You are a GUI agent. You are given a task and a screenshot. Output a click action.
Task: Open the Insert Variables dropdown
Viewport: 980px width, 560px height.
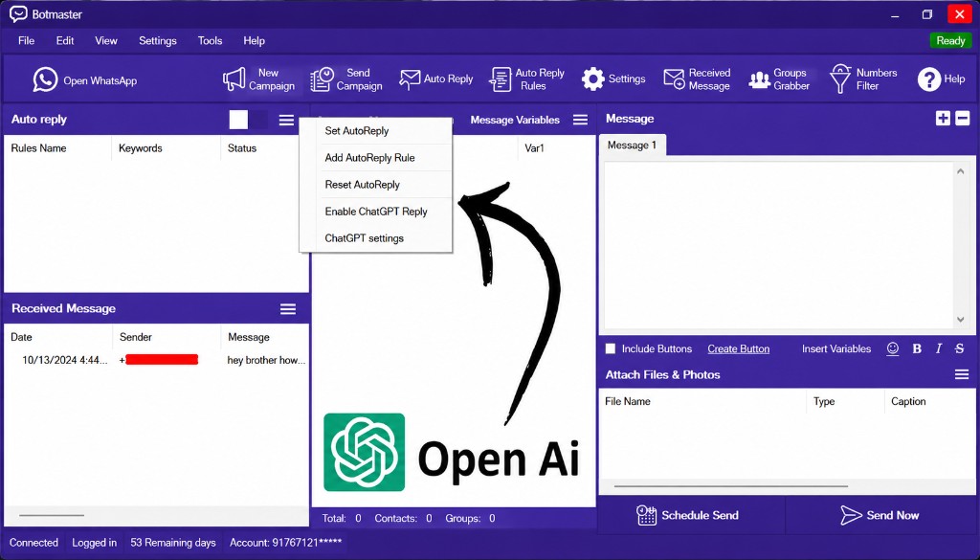coord(836,348)
